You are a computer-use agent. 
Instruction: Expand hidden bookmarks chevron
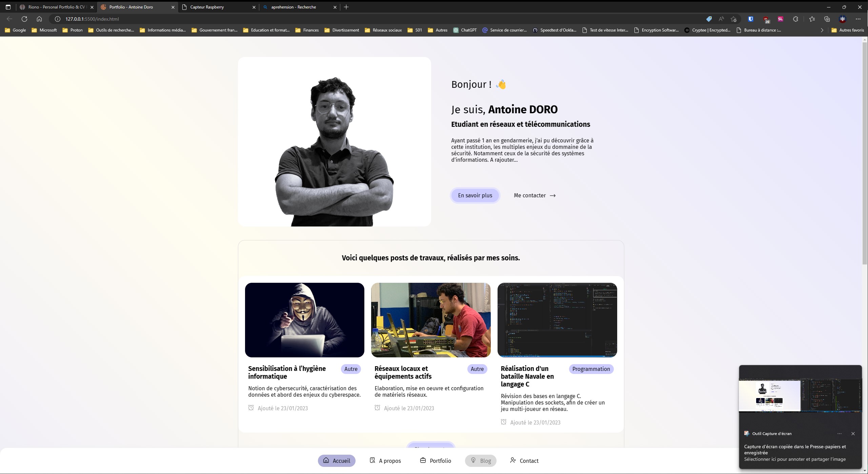(x=822, y=30)
